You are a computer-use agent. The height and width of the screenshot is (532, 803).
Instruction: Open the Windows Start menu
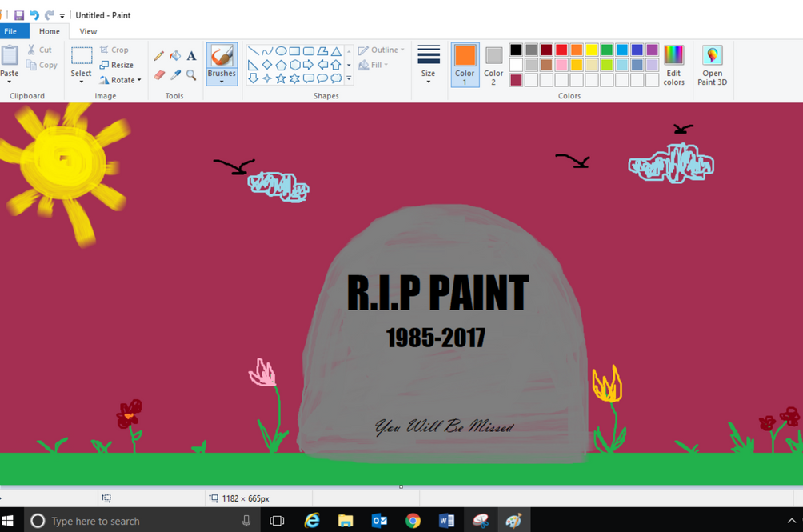pyautogui.click(x=8, y=521)
